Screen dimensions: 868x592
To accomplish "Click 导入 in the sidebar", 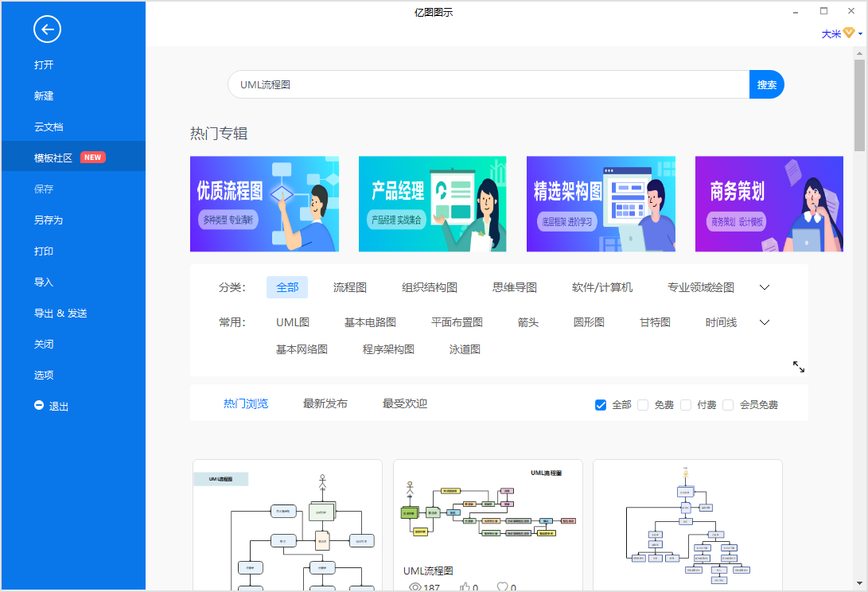I will (45, 282).
